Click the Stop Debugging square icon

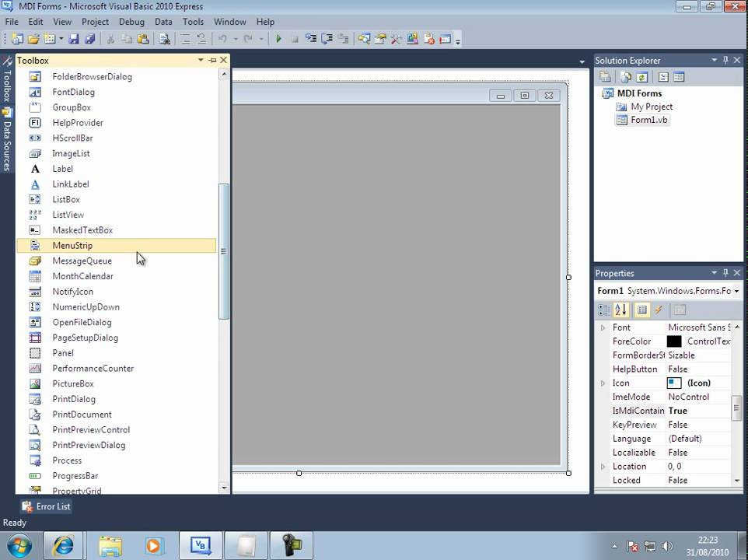tap(295, 39)
